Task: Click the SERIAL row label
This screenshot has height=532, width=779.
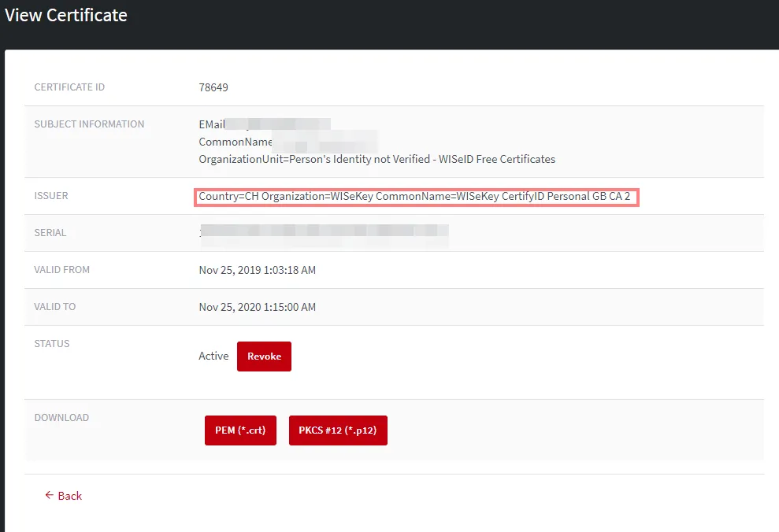Action: pos(50,232)
